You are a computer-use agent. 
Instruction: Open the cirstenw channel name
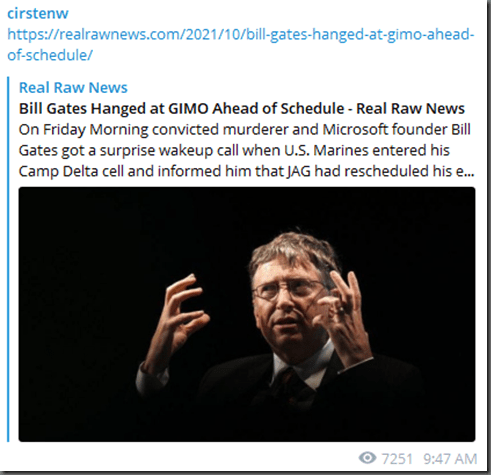(38, 14)
